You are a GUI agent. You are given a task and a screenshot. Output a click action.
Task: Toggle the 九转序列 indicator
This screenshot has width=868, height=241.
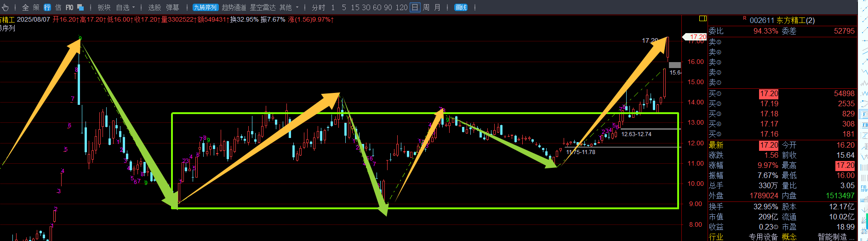click(x=205, y=7)
